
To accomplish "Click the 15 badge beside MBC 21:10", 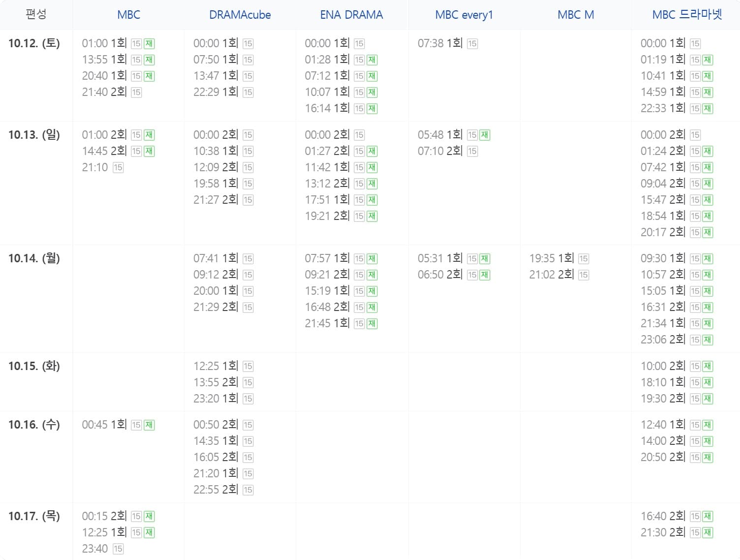I will tap(118, 167).
